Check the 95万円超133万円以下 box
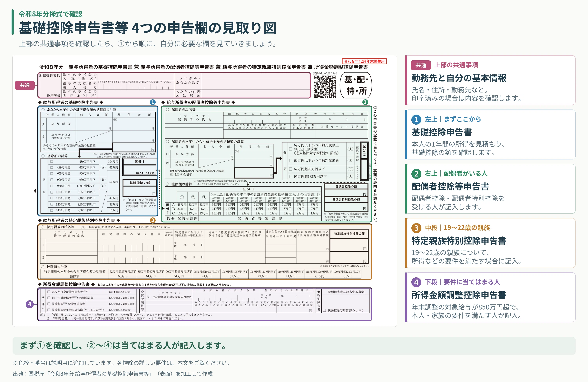Viewport: 588px width, 382px height. pyautogui.click(x=291, y=177)
